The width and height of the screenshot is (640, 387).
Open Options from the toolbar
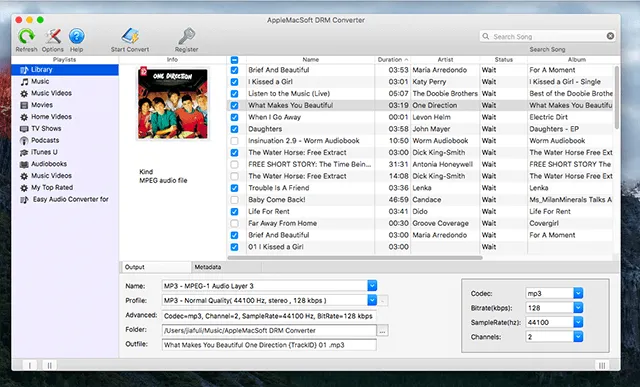(x=53, y=36)
